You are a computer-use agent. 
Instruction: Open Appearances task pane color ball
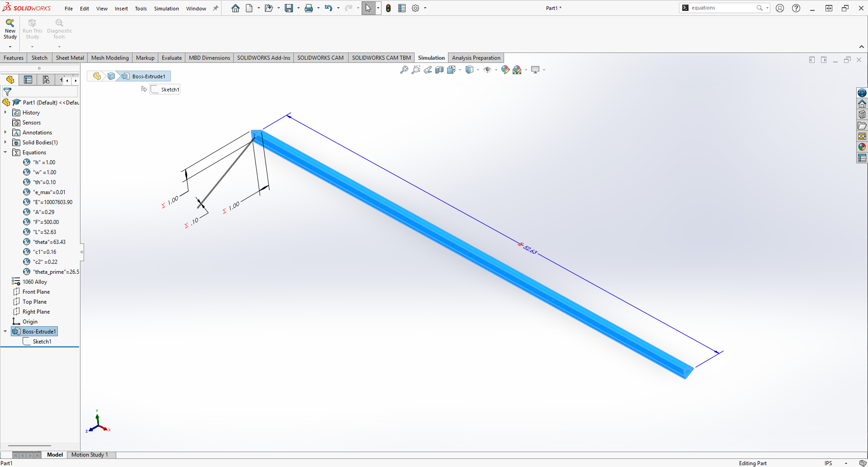pos(862,147)
